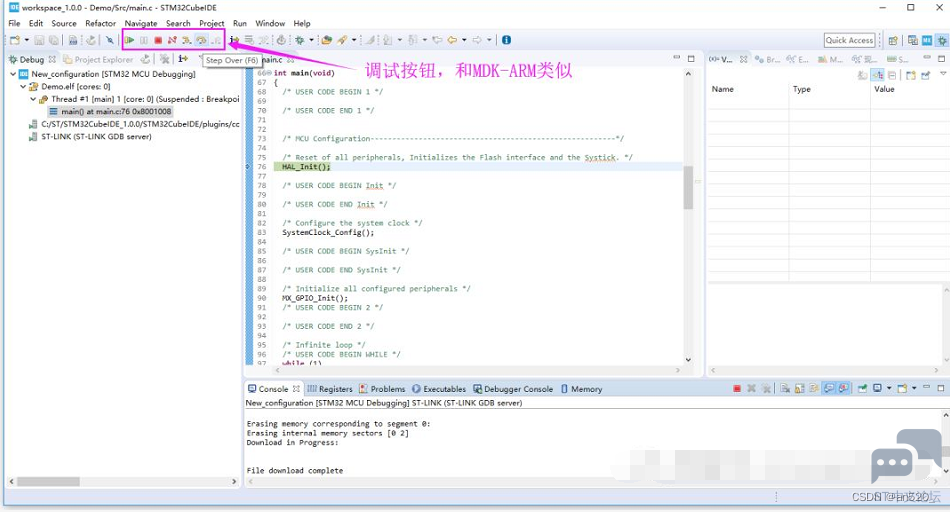The height and width of the screenshot is (512, 950).
Task: Click the Step Over icon
Action: pyautogui.click(x=201, y=40)
